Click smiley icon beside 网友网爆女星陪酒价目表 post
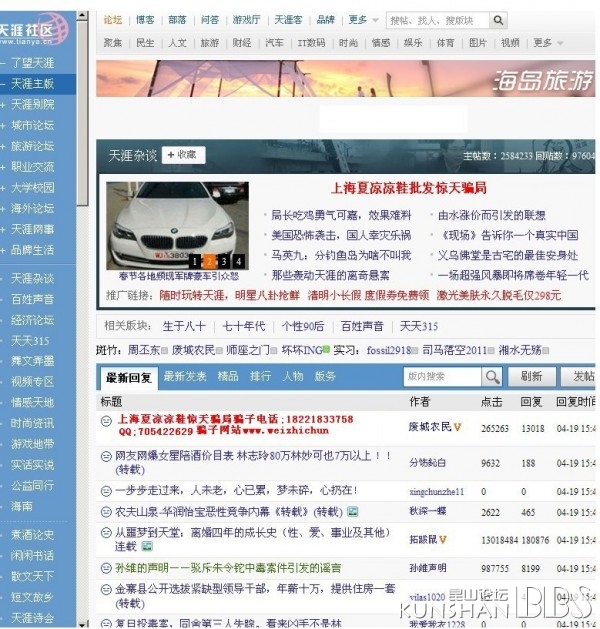600x629 pixels. (x=106, y=456)
